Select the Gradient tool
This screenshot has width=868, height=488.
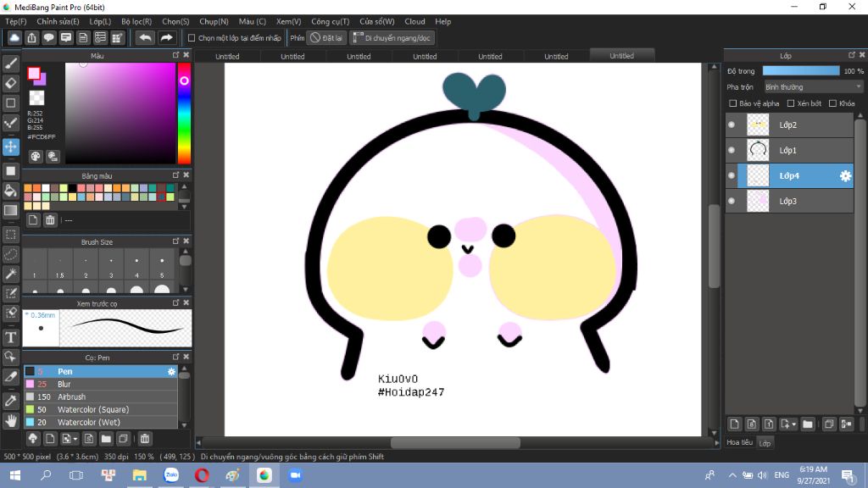pyautogui.click(x=10, y=211)
